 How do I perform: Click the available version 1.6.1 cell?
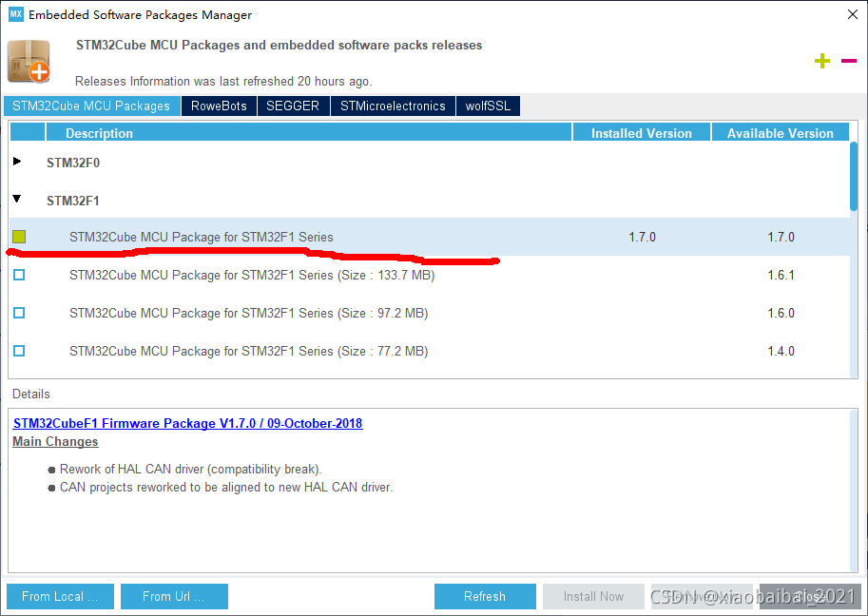(781, 275)
